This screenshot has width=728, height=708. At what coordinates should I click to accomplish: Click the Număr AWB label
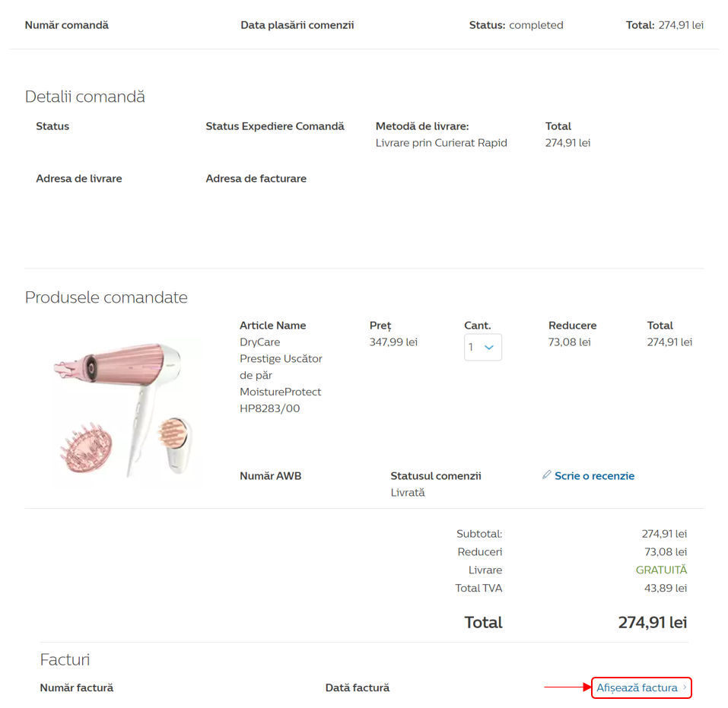(x=271, y=476)
